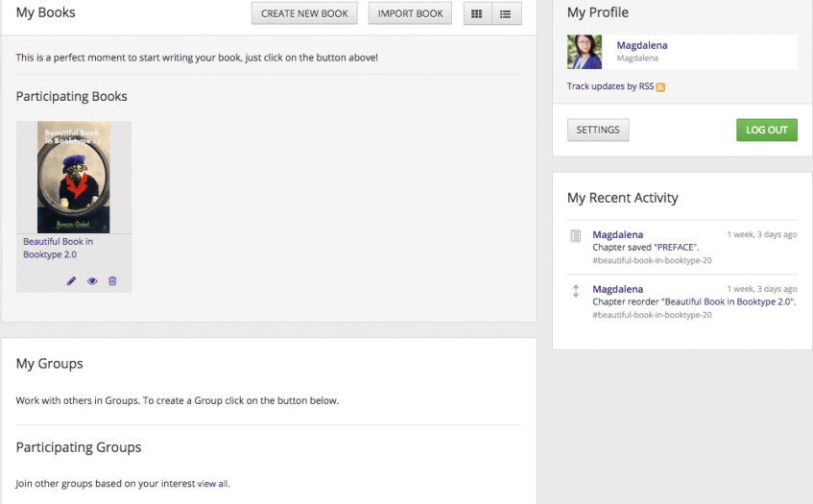Click the "view all" groups link
Viewport: 813px width, 504px height.
tap(212, 484)
